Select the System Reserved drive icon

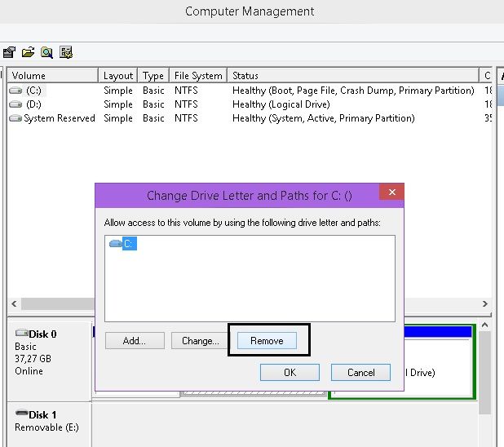pyautogui.click(x=15, y=118)
